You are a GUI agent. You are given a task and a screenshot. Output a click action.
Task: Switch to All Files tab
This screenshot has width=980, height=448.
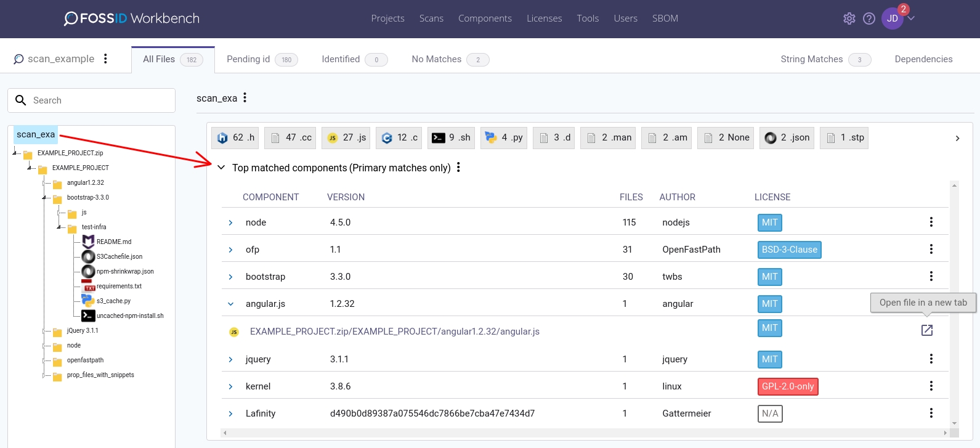(173, 59)
